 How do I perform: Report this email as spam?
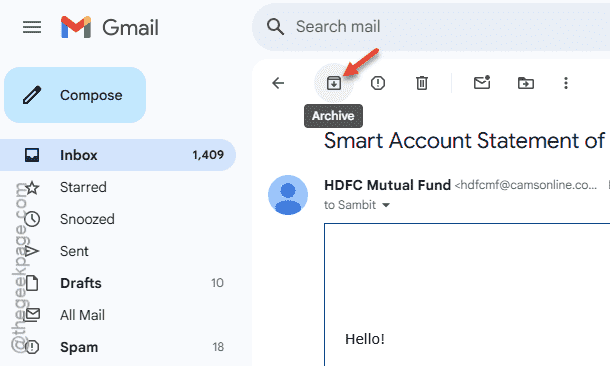(378, 83)
